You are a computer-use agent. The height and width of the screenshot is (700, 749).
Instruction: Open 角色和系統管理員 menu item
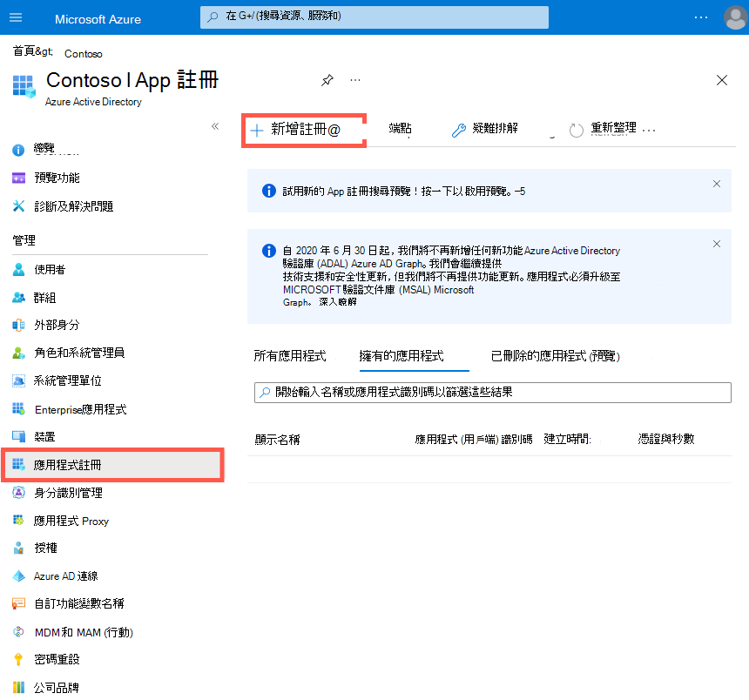pyautogui.click(x=79, y=353)
